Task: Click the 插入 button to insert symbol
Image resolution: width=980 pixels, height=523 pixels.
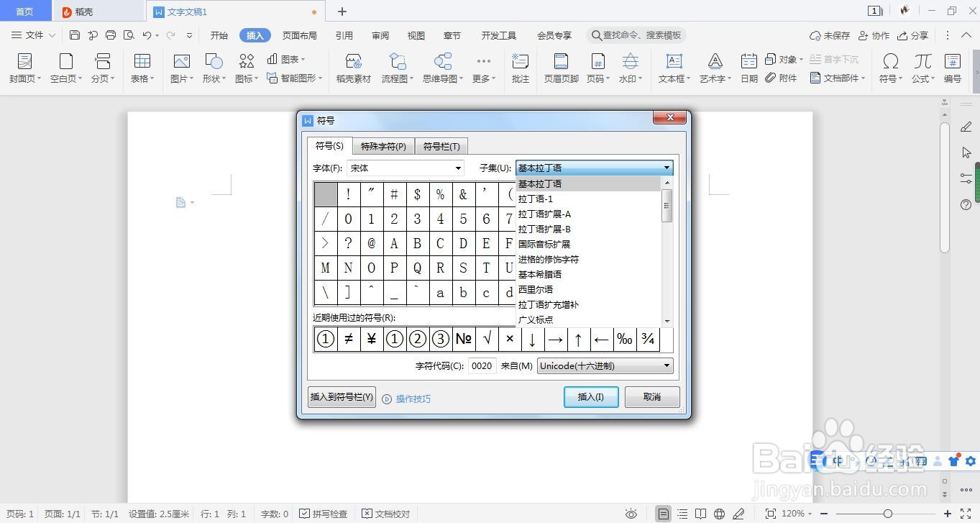Action: (x=590, y=396)
